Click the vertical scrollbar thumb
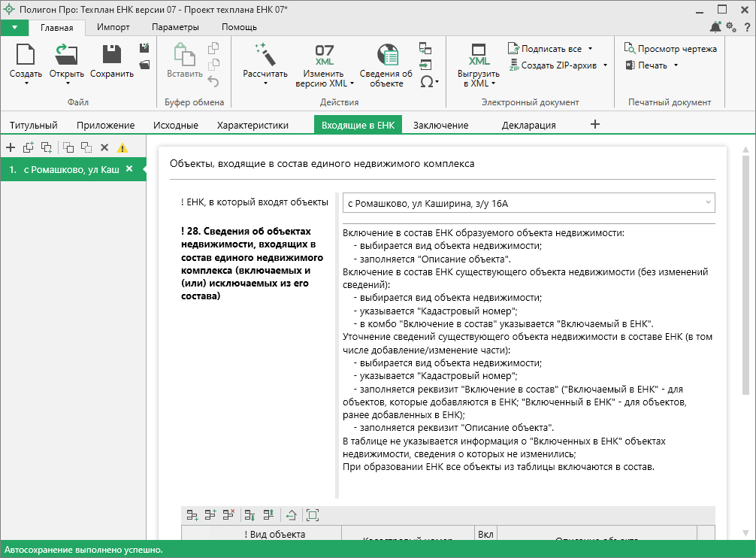The width and height of the screenshot is (756, 558). pos(745,274)
